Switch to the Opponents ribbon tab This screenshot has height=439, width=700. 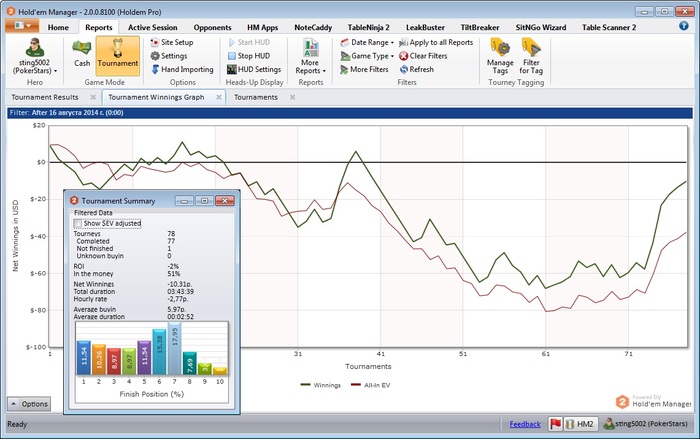(x=211, y=27)
